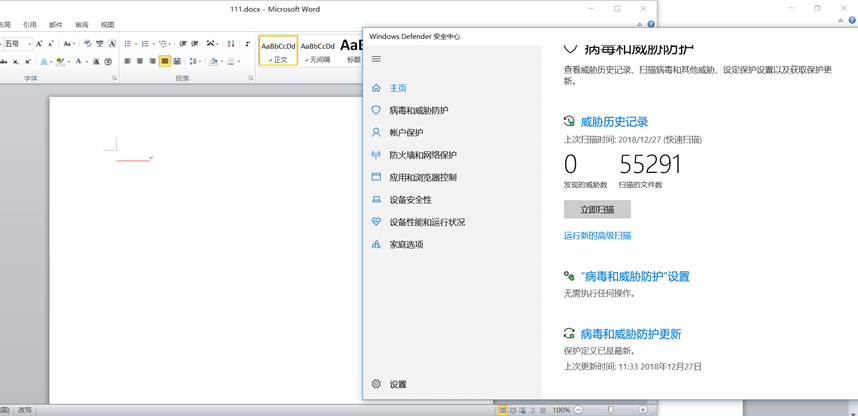858x416 pixels.
Task: Switch to Web Layout view in status bar
Action: click(x=522, y=410)
